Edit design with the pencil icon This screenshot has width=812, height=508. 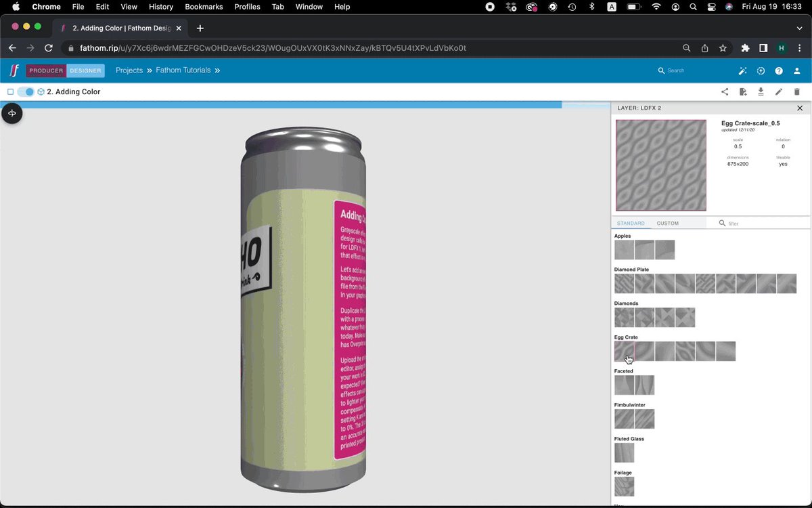click(779, 92)
